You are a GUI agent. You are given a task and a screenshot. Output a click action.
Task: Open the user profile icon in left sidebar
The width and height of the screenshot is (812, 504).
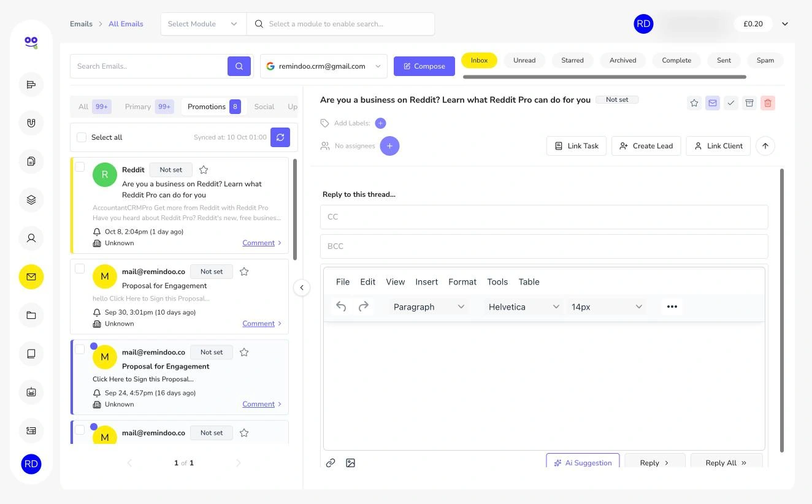31,238
